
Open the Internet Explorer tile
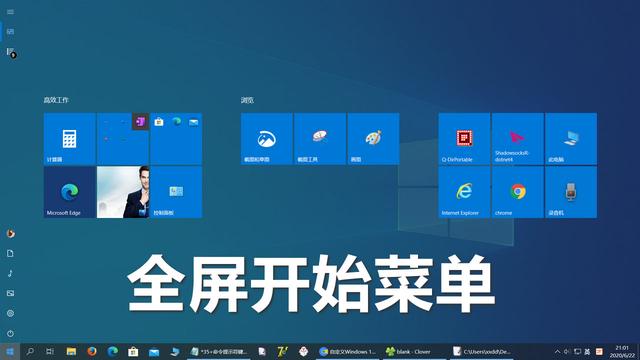pos(464,192)
